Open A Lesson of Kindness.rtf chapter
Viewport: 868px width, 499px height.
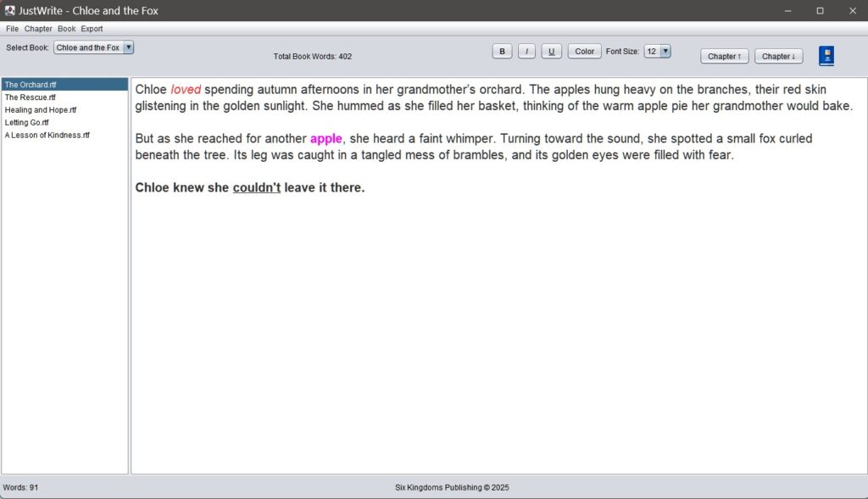[47, 136]
